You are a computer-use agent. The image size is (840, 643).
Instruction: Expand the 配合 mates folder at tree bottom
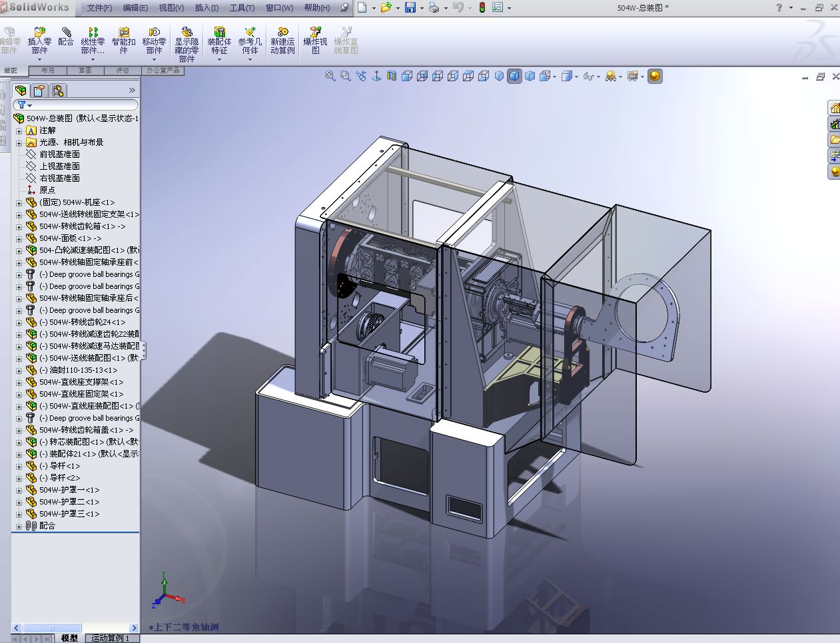coord(19,526)
